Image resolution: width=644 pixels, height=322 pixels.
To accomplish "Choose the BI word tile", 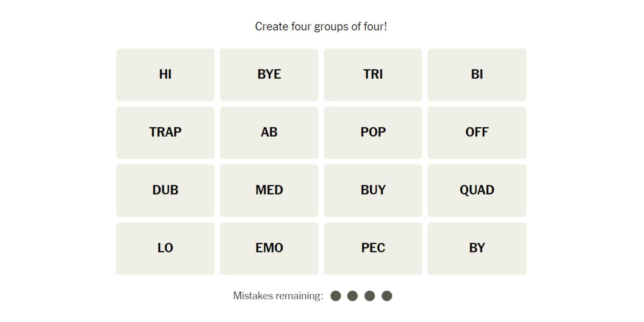I will (x=477, y=75).
